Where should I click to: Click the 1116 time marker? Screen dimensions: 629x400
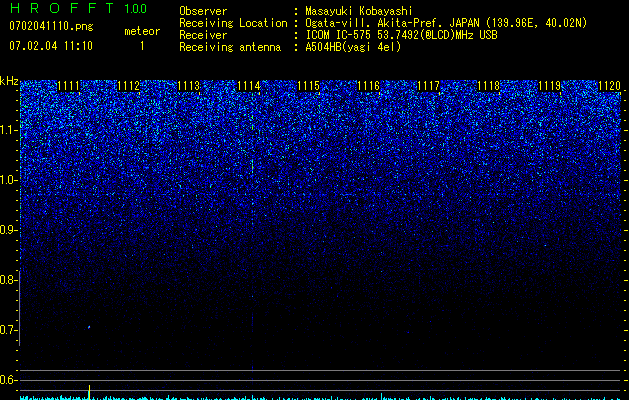tap(369, 86)
